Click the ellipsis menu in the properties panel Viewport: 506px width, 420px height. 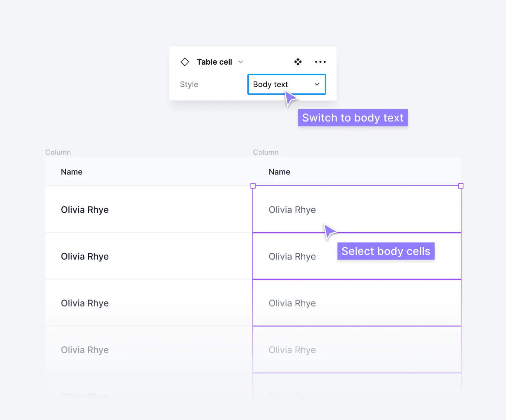tap(320, 62)
